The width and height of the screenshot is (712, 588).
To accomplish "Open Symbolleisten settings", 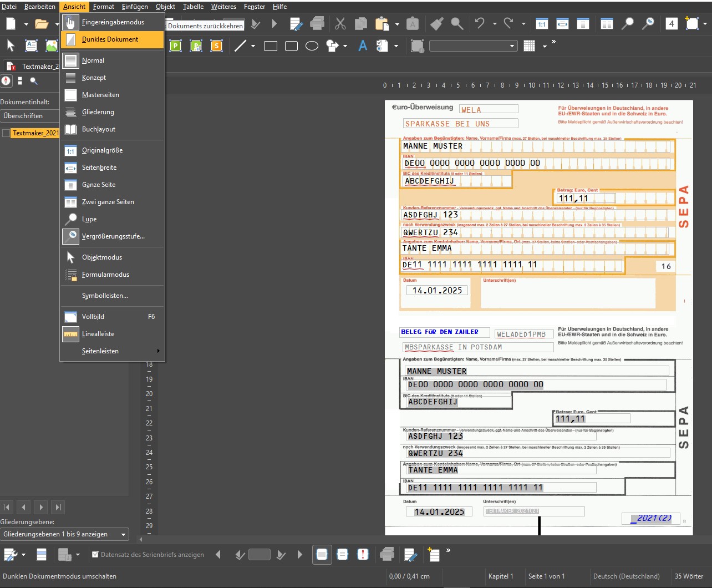I will click(x=112, y=296).
